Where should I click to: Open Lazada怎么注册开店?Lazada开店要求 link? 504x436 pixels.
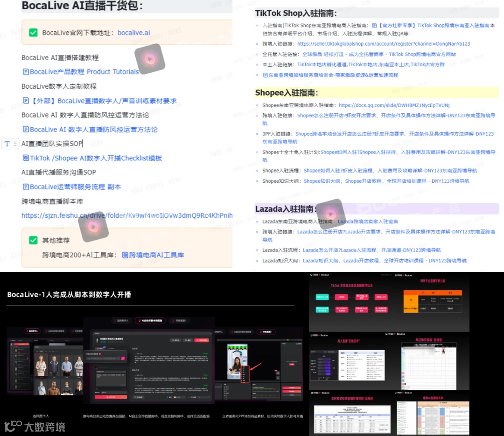(x=396, y=232)
